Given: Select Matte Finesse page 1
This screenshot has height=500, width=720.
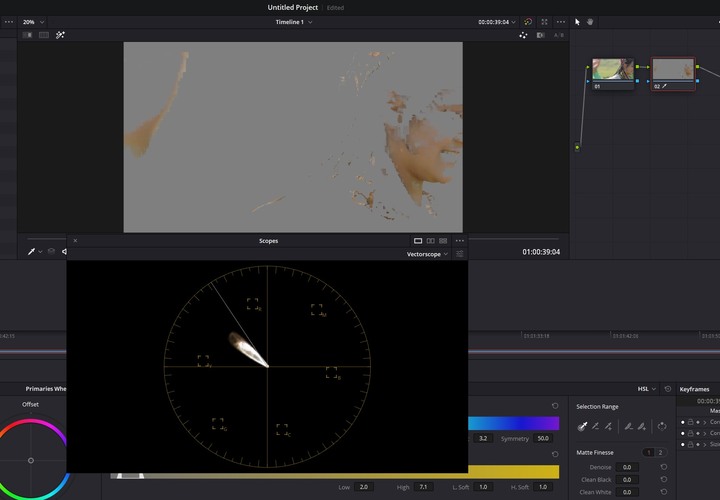Looking at the screenshot, I should click(648, 452).
